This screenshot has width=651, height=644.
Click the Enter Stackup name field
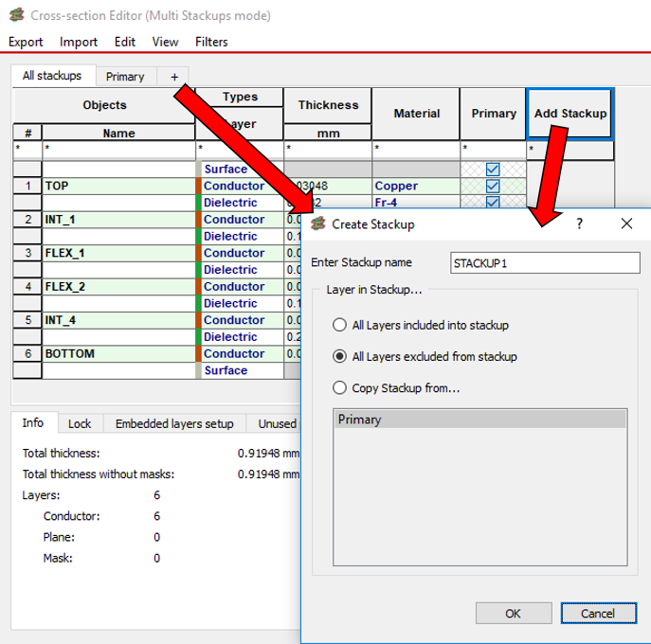point(545,263)
